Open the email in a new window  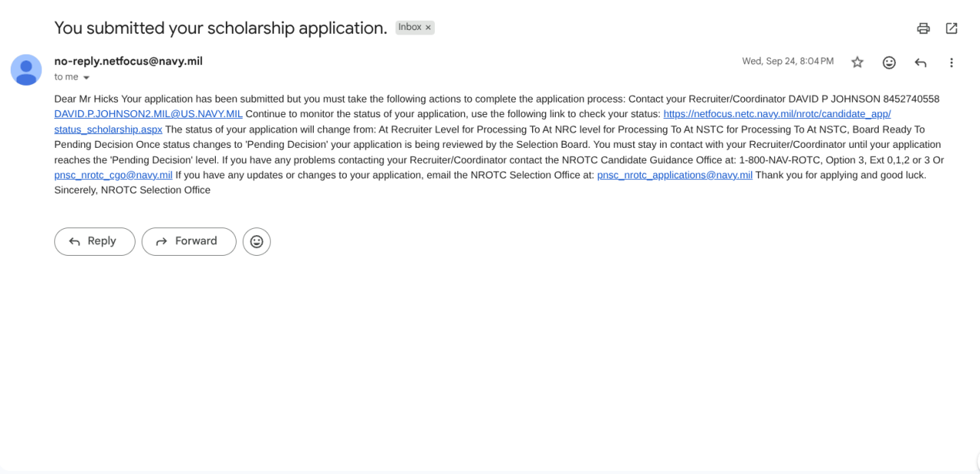point(952,28)
